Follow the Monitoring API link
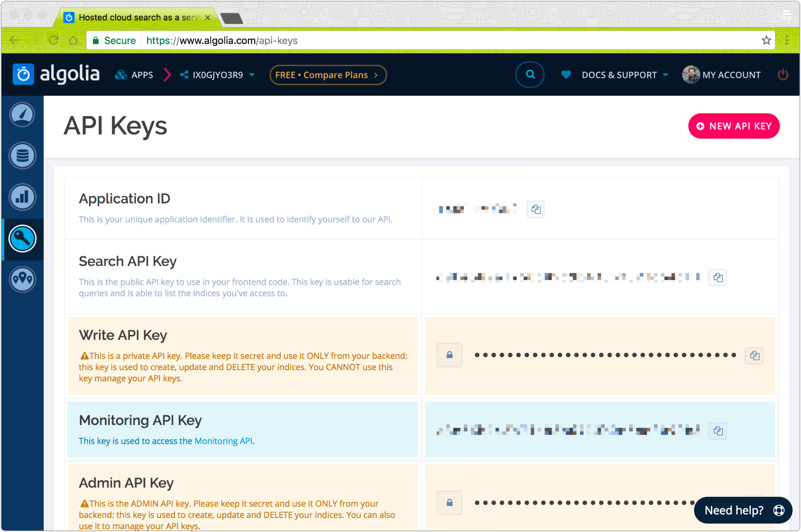 pyautogui.click(x=224, y=441)
